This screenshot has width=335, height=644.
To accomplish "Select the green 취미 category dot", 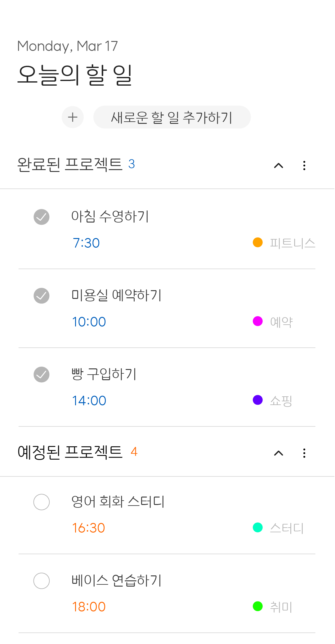I will [x=258, y=606].
